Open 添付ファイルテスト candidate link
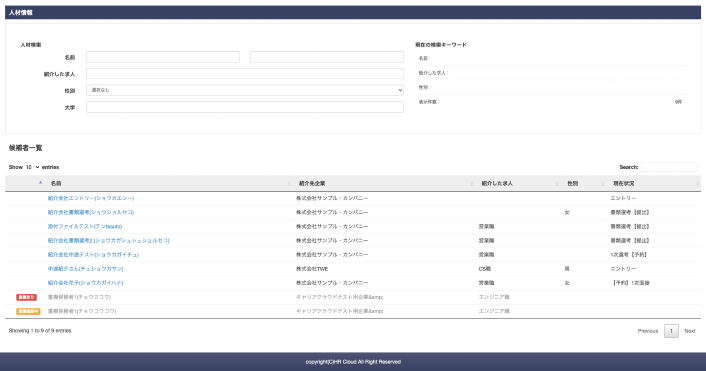706x371 pixels. click(x=85, y=226)
